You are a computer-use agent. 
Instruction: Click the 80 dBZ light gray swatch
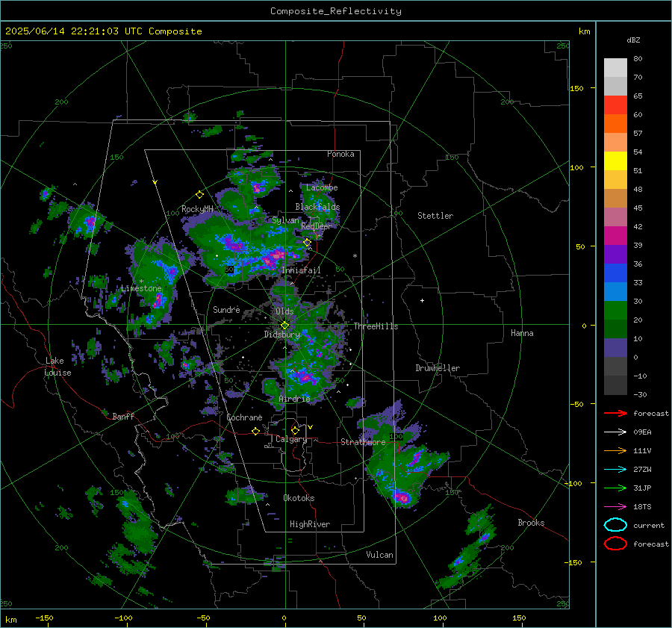coord(615,68)
